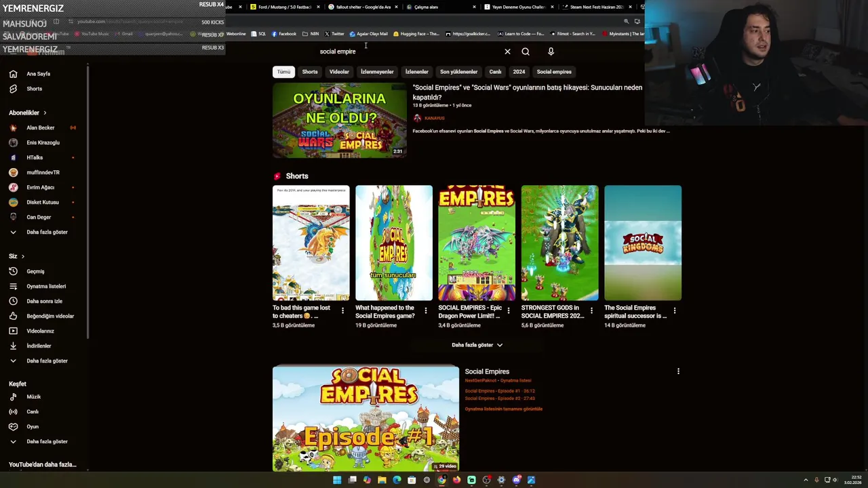The height and width of the screenshot is (488, 868).
Task: Open the Siz section chevron
Action: [22, 256]
